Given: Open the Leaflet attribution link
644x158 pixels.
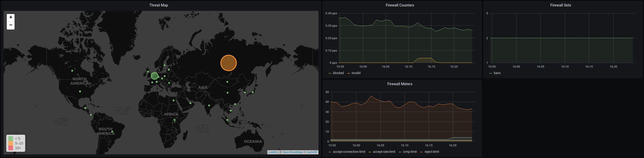Looking at the screenshot, I should pyautogui.click(x=273, y=152).
